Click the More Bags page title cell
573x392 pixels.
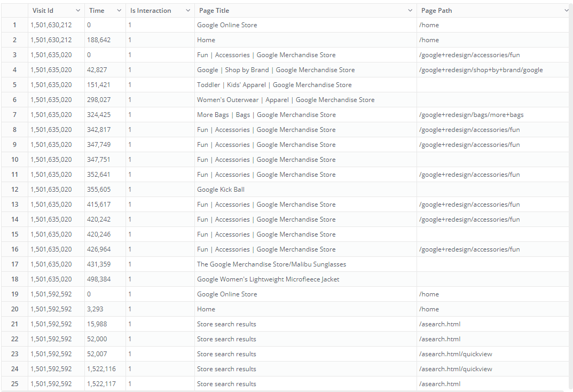[266, 115]
